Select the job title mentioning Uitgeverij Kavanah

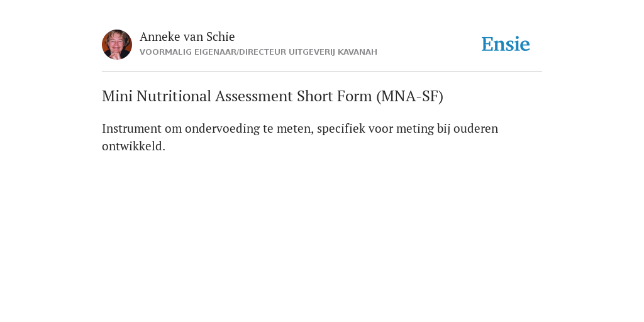[x=258, y=52]
